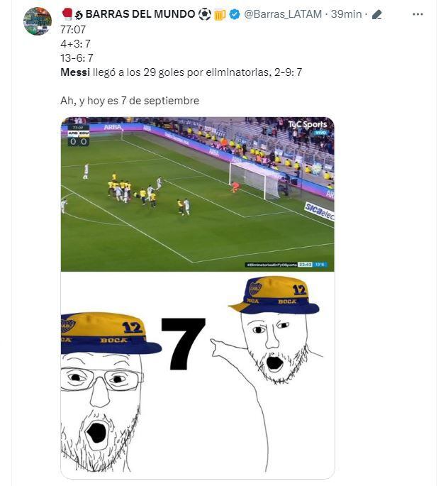Click the large black number 7 in the meme

[184, 344]
